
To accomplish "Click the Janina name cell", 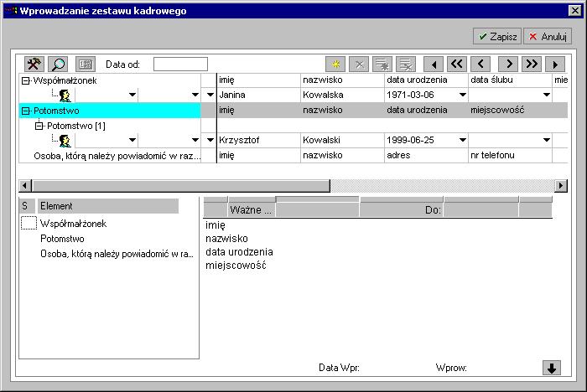I will point(258,95).
